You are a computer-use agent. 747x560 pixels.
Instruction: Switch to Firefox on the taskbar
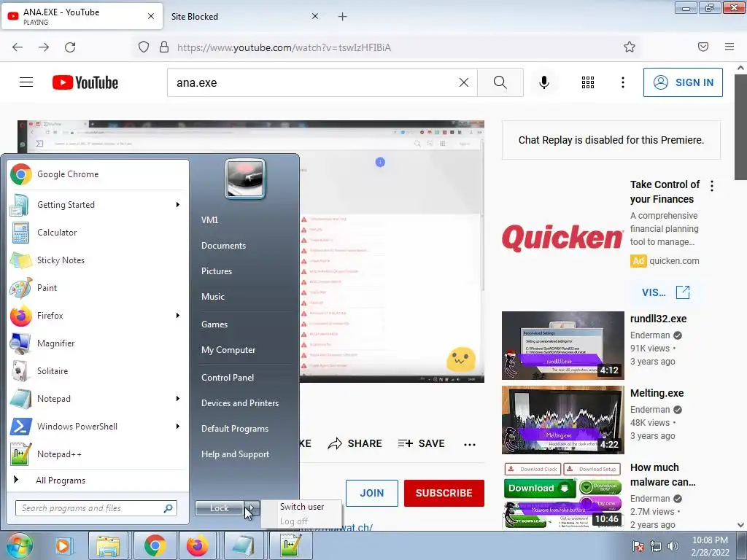click(197, 545)
